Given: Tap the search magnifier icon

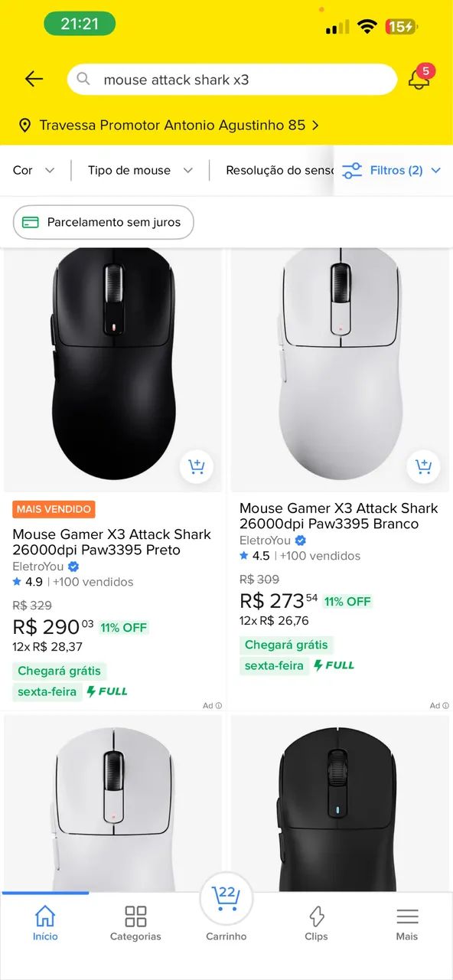Looking at the screenshot, I should point(83,79).
